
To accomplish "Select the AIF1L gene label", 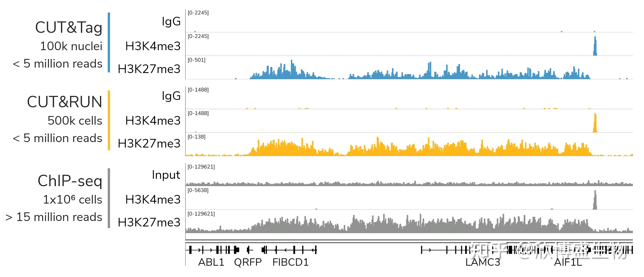I will [x=568, y=262].
